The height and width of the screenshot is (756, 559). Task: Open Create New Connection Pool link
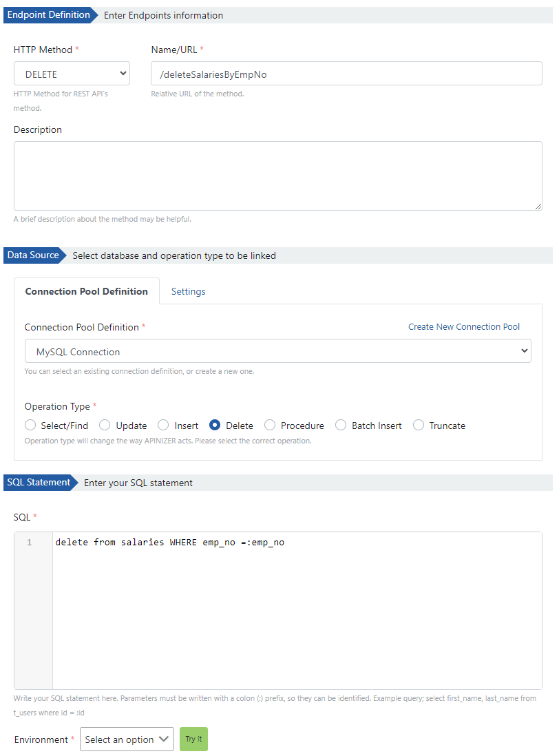point(463,326)
